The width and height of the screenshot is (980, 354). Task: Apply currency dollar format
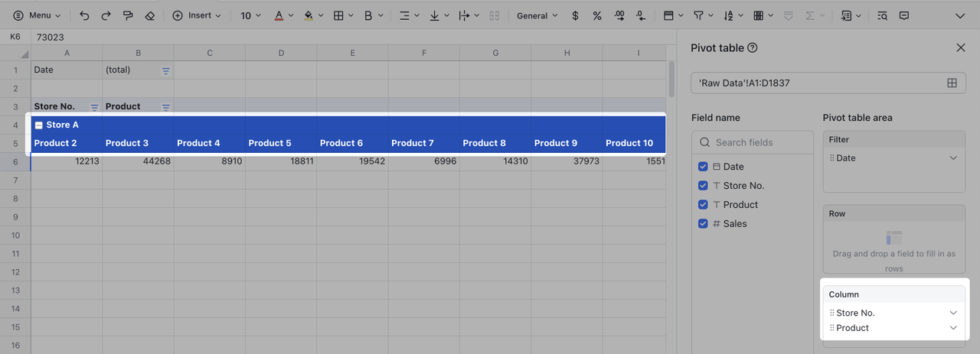576,15
